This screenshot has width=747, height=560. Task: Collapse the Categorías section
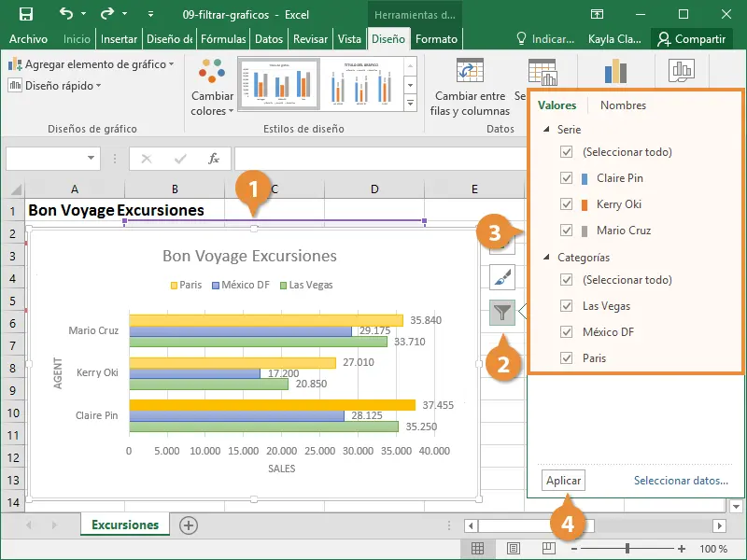pos(546,258)
